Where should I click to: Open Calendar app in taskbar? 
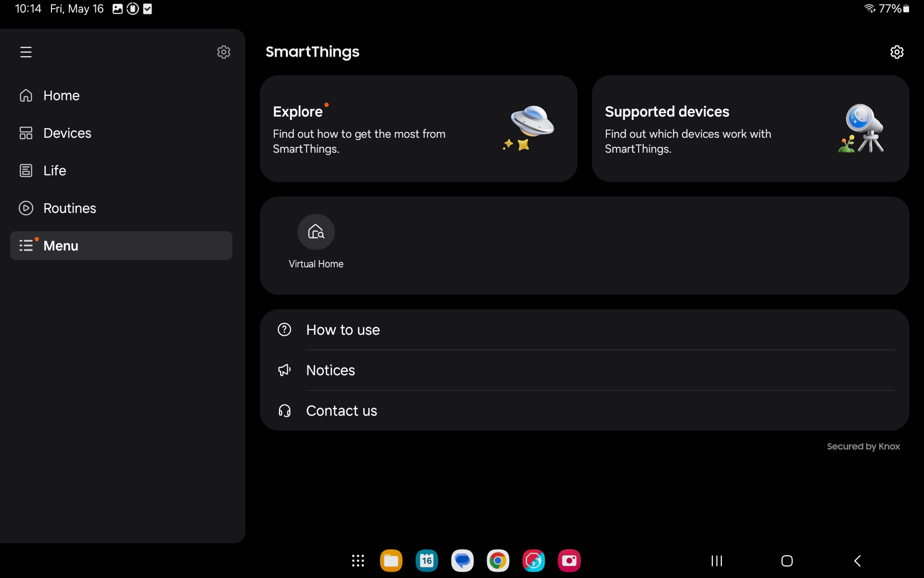point(426,561)
